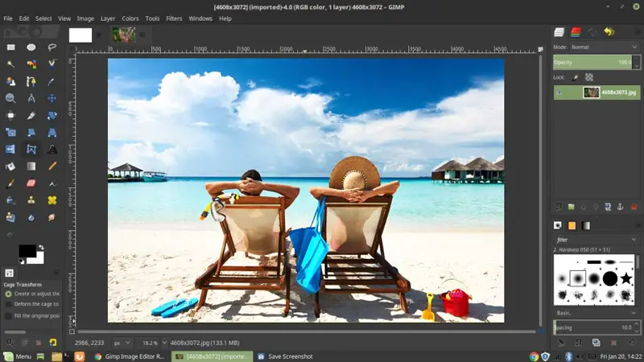The height and width of the screenshot is (362, 644).
Task: Select the Heal tool
Action: click(52, 200)
